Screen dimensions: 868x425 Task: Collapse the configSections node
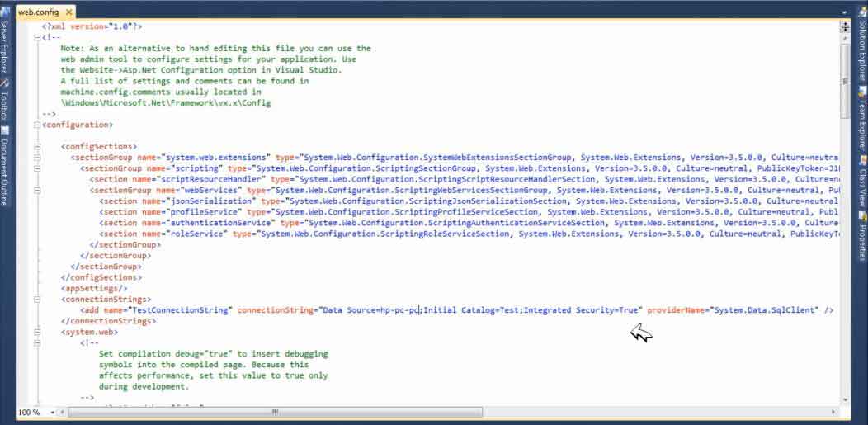pos(35,146)
